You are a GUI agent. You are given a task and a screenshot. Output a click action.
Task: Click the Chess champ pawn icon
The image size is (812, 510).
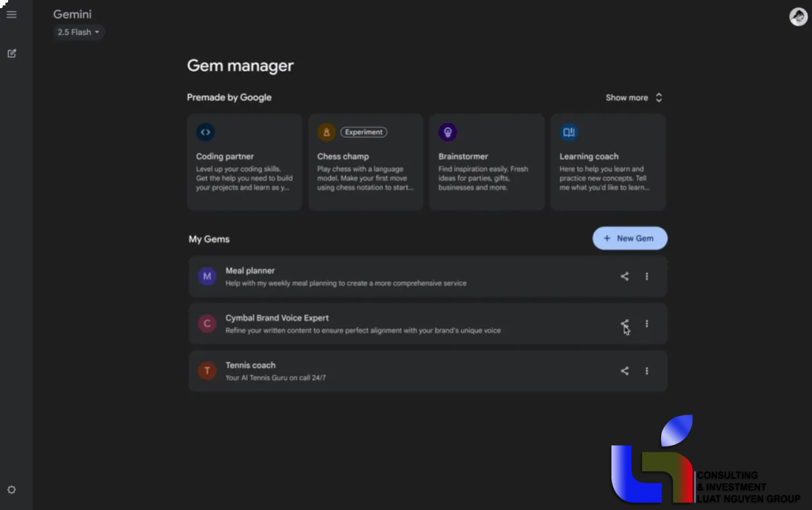[327, 133]
